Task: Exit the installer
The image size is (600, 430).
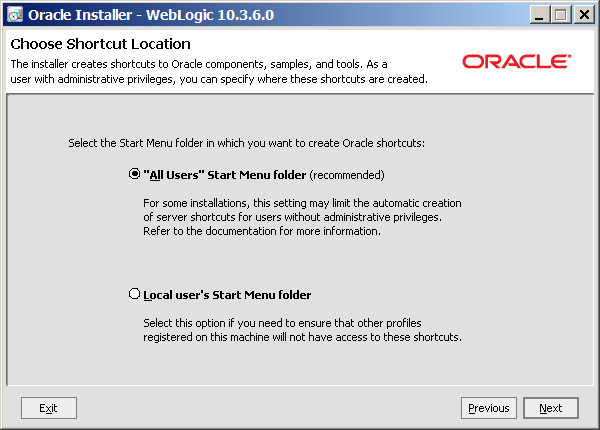Action: [49, 408]
